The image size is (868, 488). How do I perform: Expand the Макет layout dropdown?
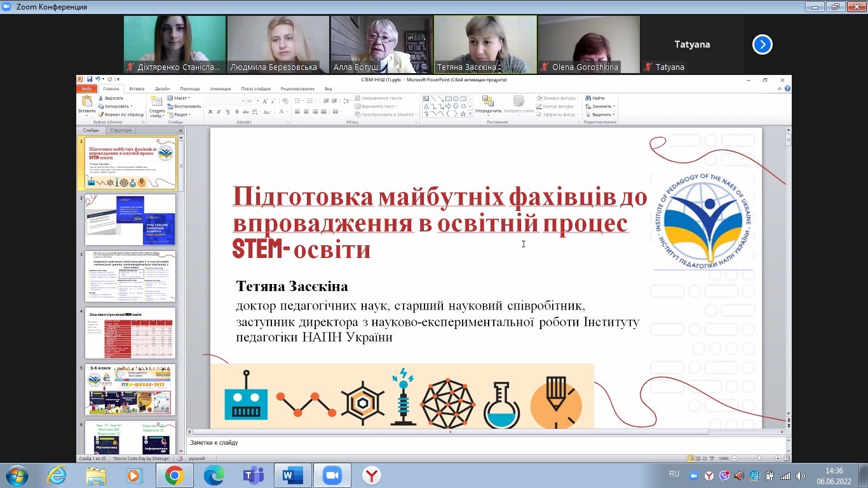pyautogui.click(x=181, y=98)
